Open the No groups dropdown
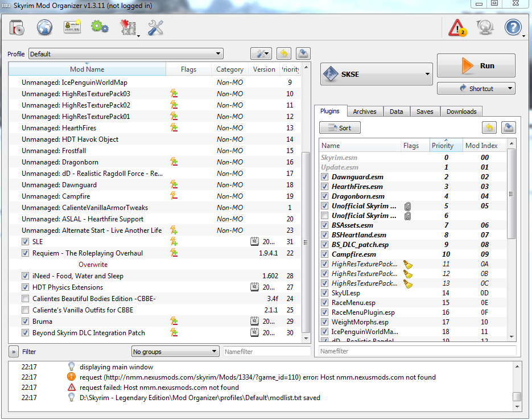Screen dimensions: 532x420 pyautogui.click(x=175, y=352)
